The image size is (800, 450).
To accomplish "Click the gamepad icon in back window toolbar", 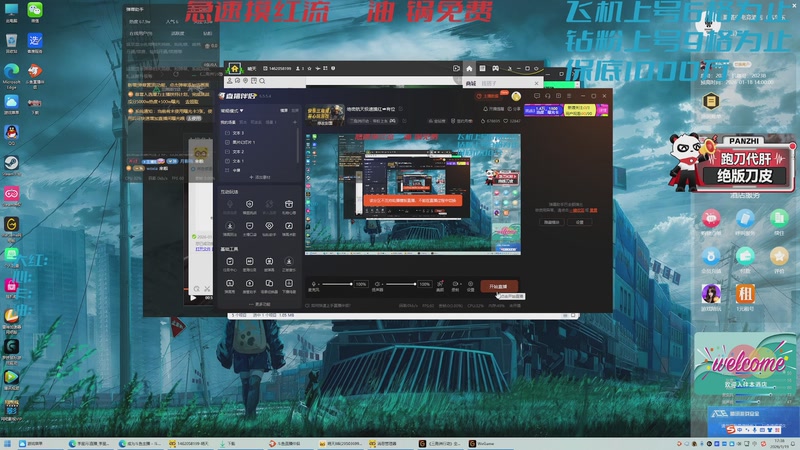I will 495,68.
